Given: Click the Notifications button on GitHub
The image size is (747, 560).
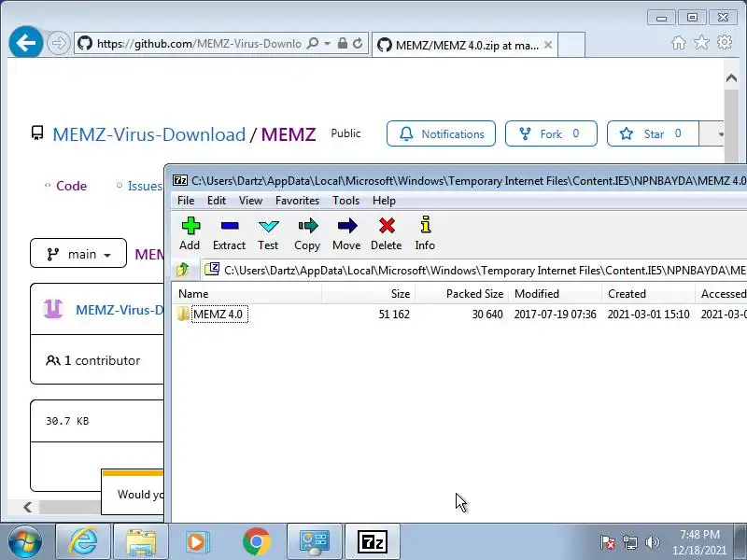Looking at the screenshot, I should coord(441,133).
